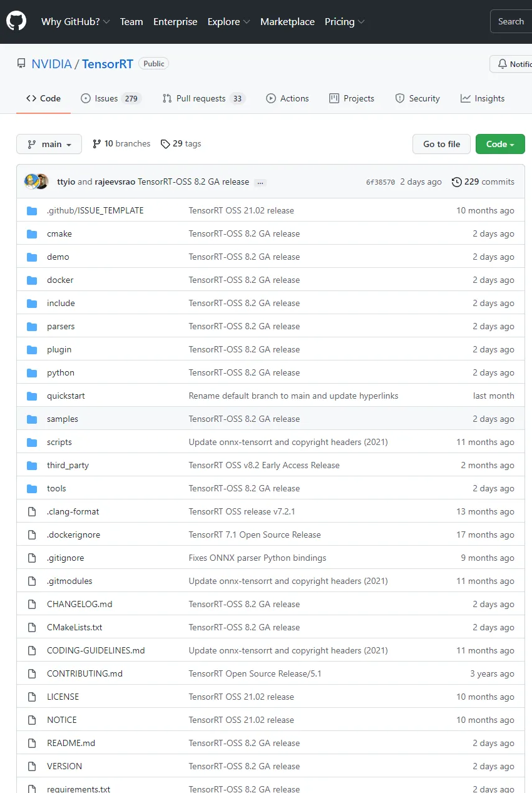Click the Enterprise link in header

tap(175, 21)
